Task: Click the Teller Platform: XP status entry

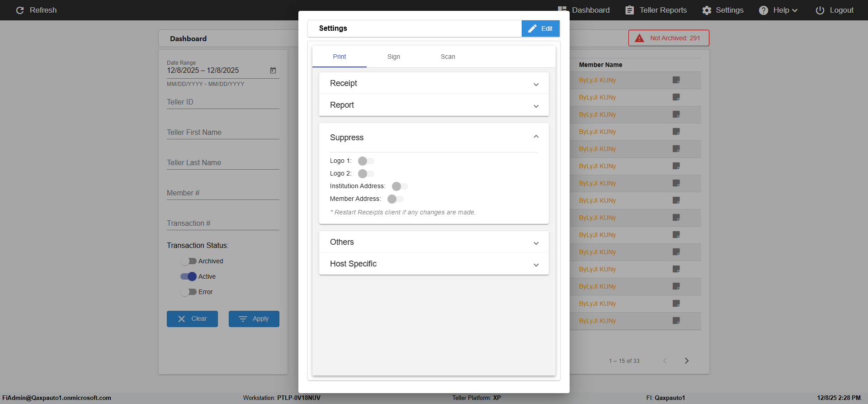Action: point(476,398)
